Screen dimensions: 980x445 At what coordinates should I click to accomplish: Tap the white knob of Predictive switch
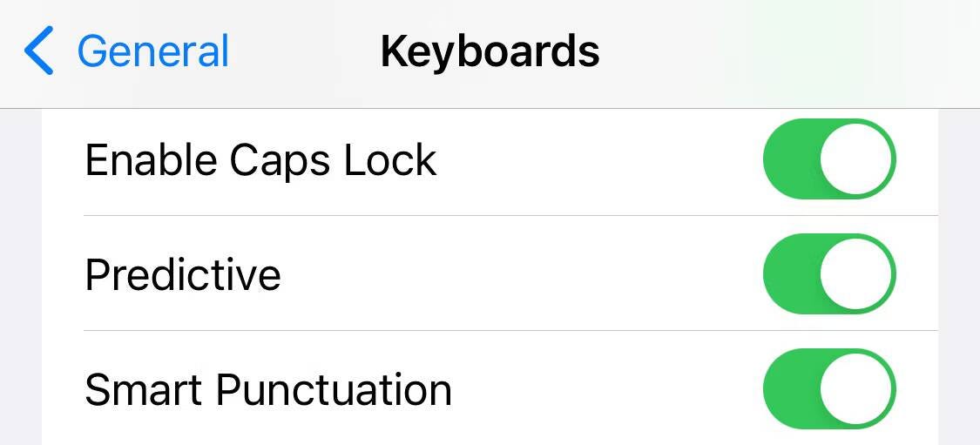pos(857,273)
